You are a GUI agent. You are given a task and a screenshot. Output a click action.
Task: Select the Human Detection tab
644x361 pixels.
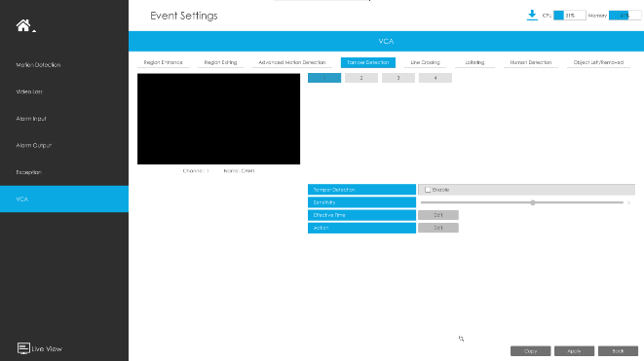pos(531,62)
